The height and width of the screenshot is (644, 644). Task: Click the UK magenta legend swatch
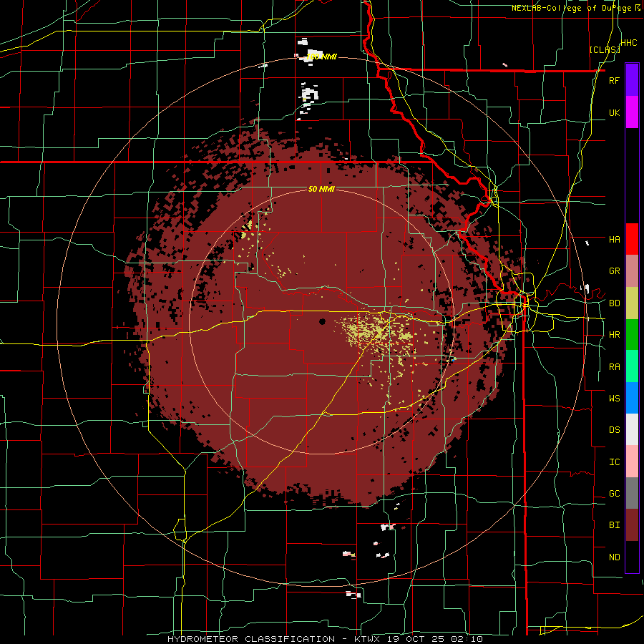point(632,112)
